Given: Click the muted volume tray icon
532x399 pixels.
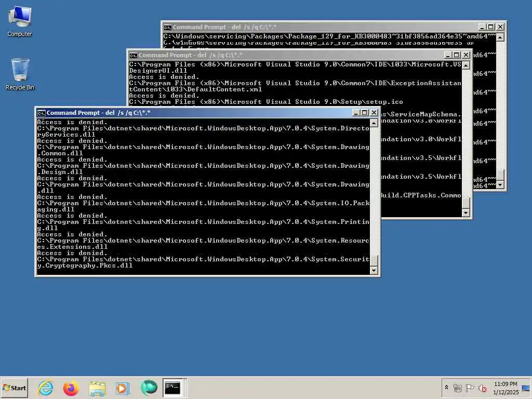Looking at the screenshot, I should [x=483, y=388].
